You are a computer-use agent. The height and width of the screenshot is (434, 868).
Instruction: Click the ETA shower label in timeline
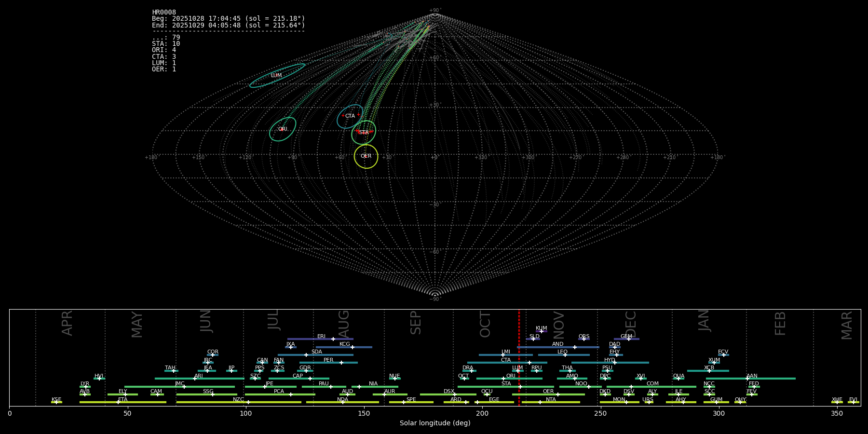[x=123, y=400]
